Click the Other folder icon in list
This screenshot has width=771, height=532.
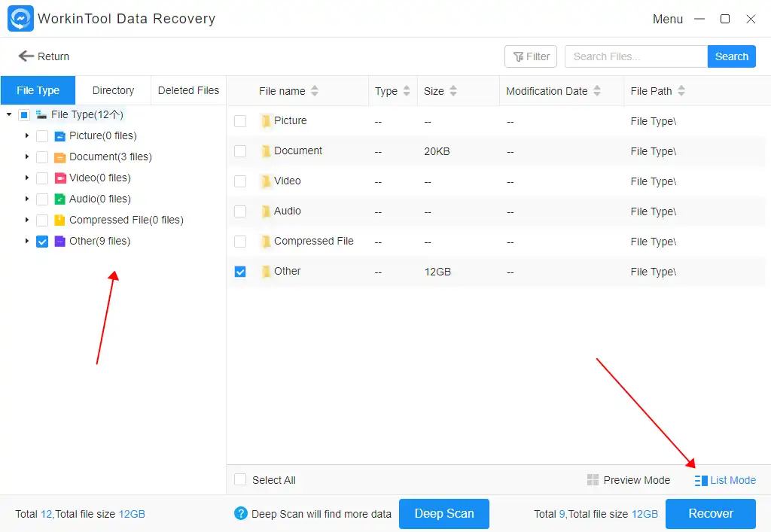[266, 271]
